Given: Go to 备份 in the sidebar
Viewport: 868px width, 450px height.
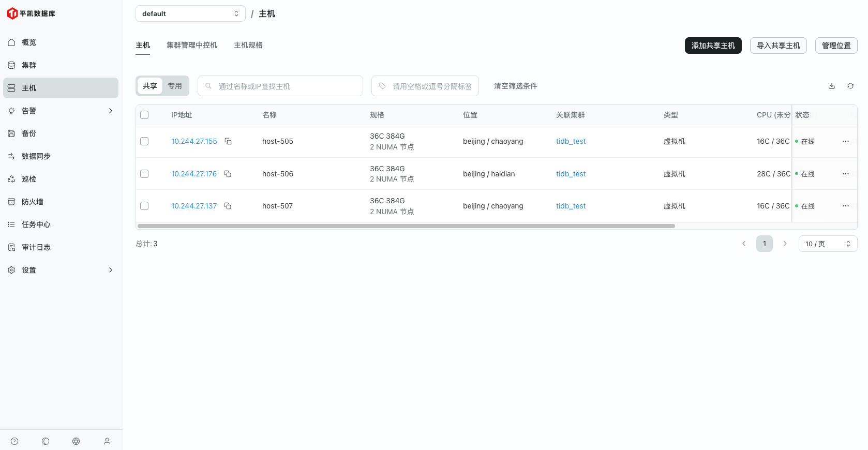Looking at the screenshot, I should click(x=29, y=133).
